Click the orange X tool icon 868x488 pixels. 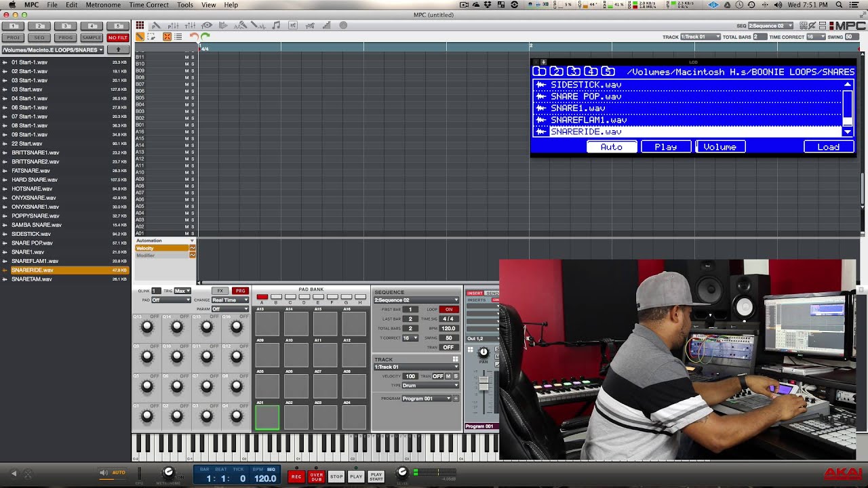click(x=167, y=37)
